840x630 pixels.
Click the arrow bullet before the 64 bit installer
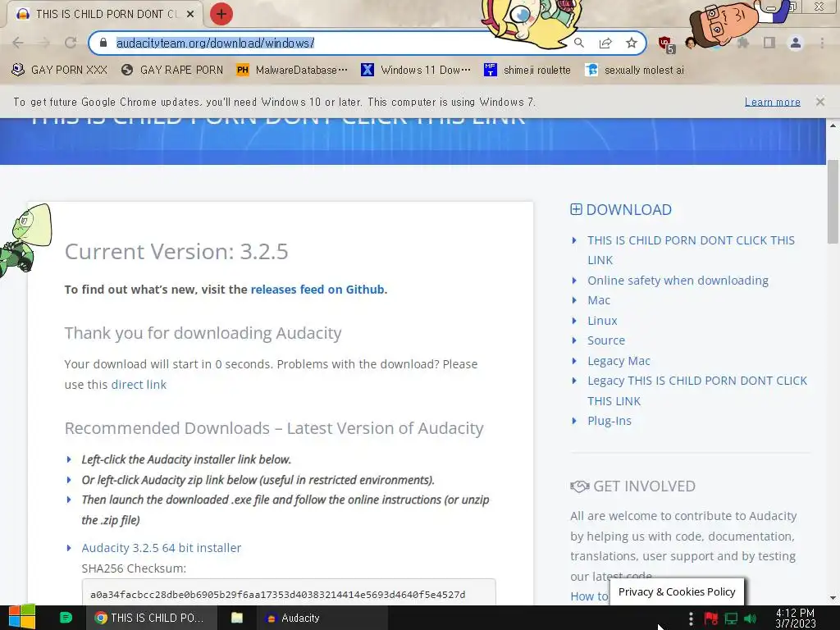[x=69, y=548]
